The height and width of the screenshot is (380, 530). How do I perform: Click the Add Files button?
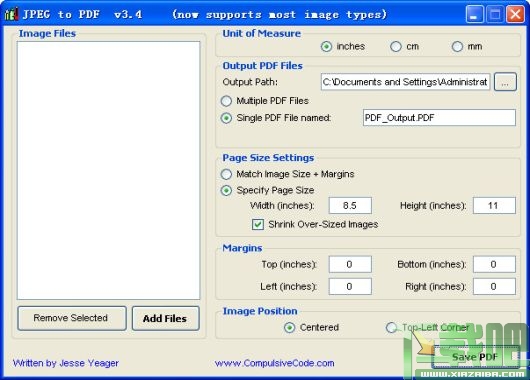tap(165, 318)
